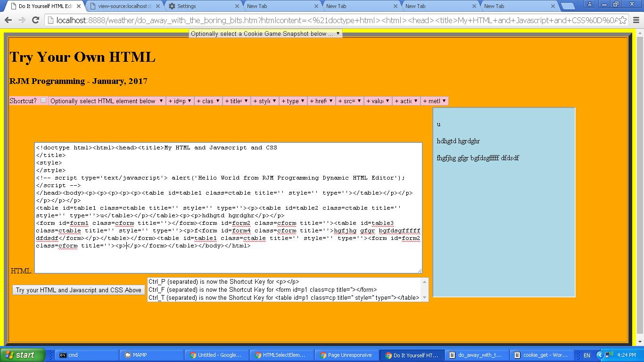Viewport: 644px width, 362px height.
Task: Click the Windows start button
Action: click(23, 355)
